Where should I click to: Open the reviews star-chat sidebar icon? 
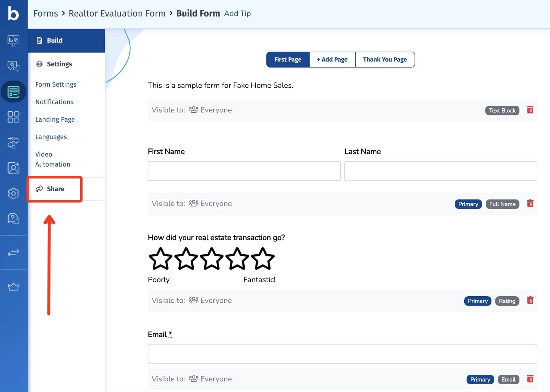13,66
